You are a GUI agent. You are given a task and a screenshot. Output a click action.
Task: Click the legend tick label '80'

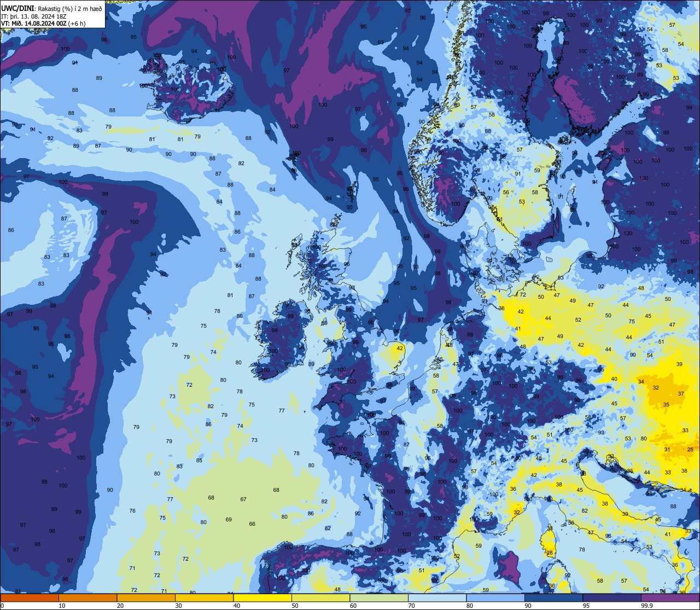click(x=470, y=606)
